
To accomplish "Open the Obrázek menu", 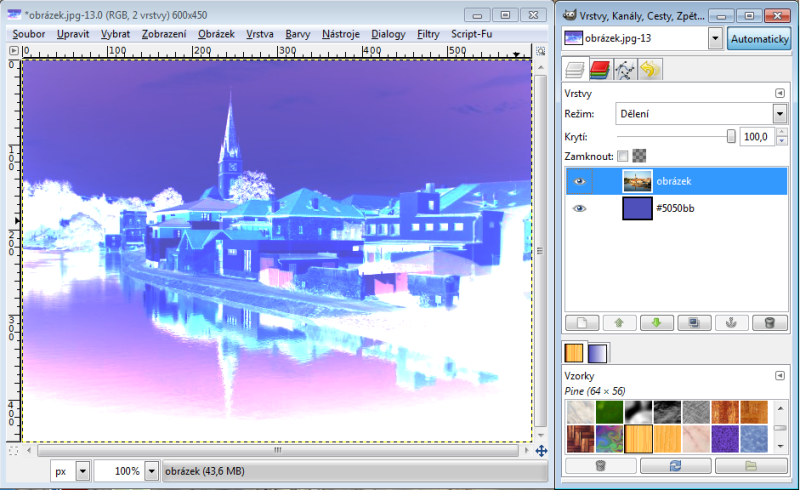I will coord(216,34).
